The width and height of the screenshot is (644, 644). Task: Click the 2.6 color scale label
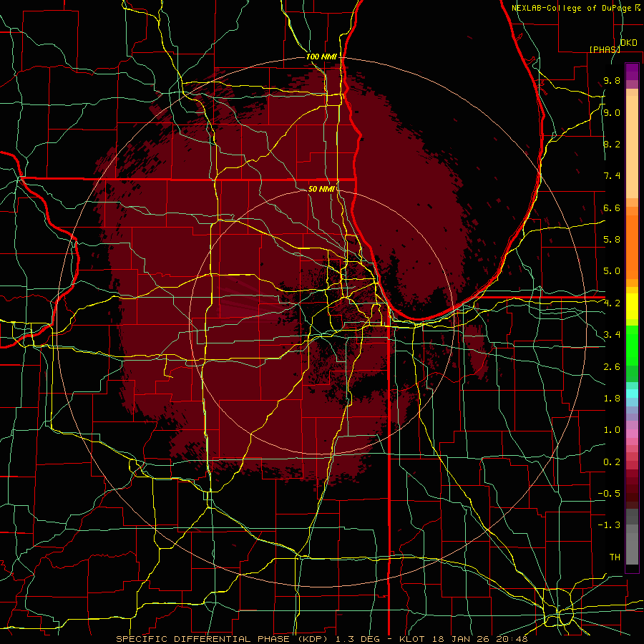point(612,367)
